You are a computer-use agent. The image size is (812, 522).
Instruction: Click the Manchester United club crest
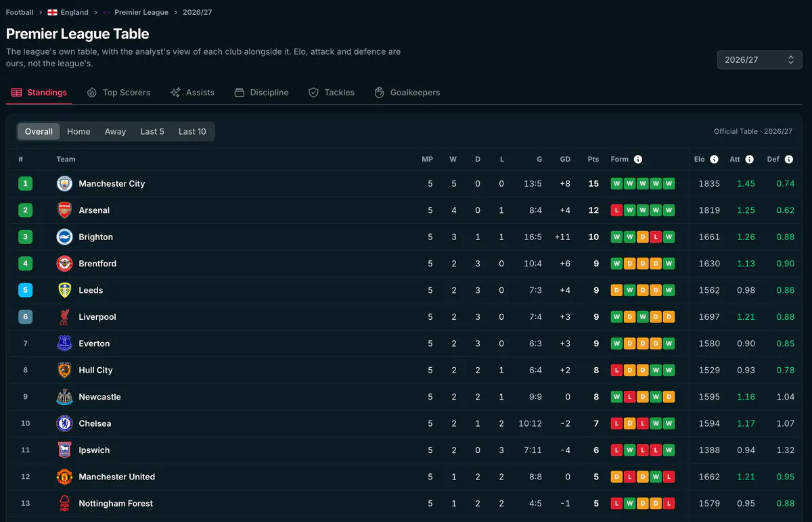click(64, 477)
